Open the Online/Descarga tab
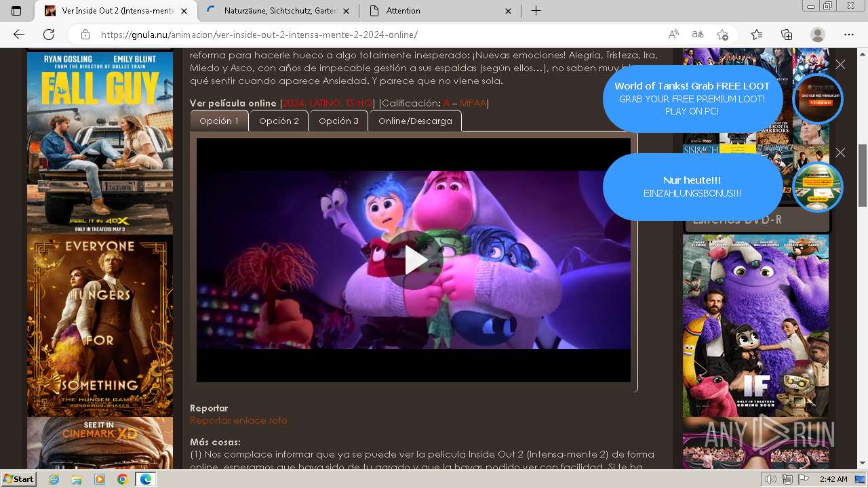The image size is (868, 488). click(415, 121)
